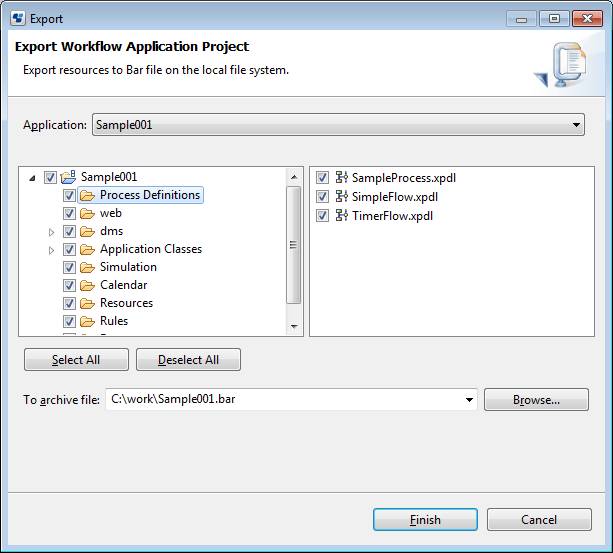The image size is (613, 553).
Task: Click the web folder icon
Action: tap(87, 213)
